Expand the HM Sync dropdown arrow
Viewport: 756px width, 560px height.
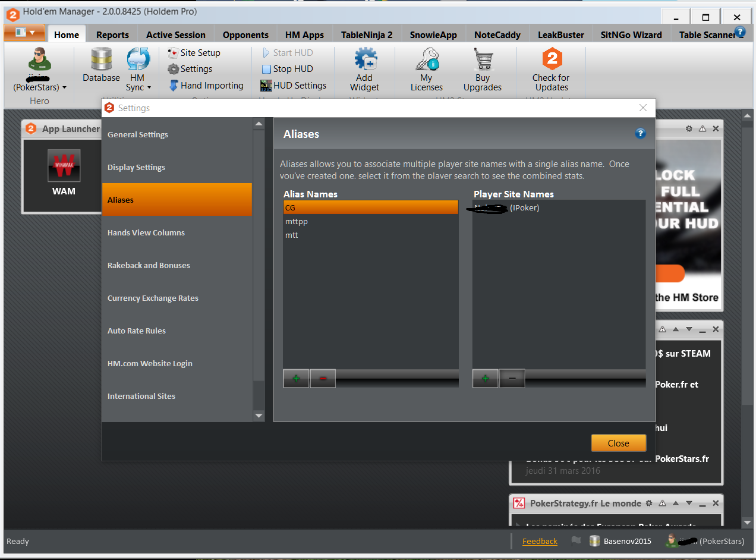[x=149, y=87]
